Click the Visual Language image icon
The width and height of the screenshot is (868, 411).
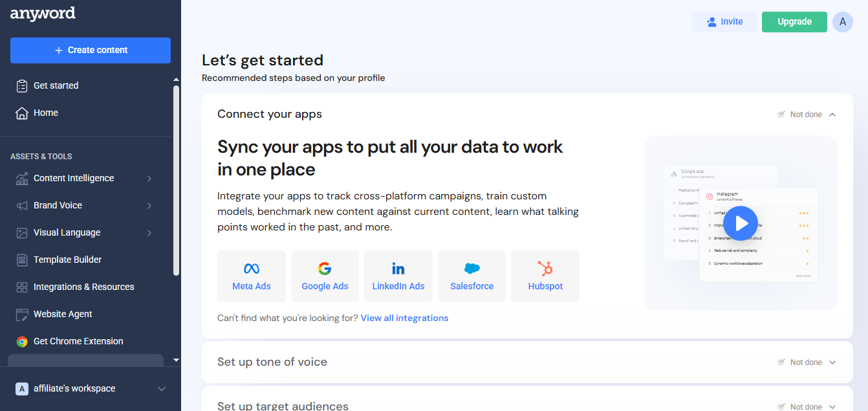(x=22, y=232)
